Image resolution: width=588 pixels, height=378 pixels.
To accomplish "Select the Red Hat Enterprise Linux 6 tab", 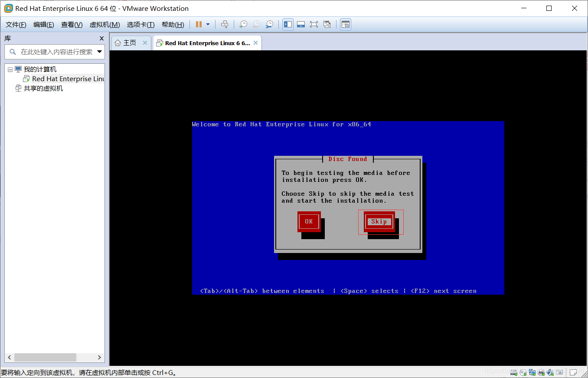I will point(208,43).
